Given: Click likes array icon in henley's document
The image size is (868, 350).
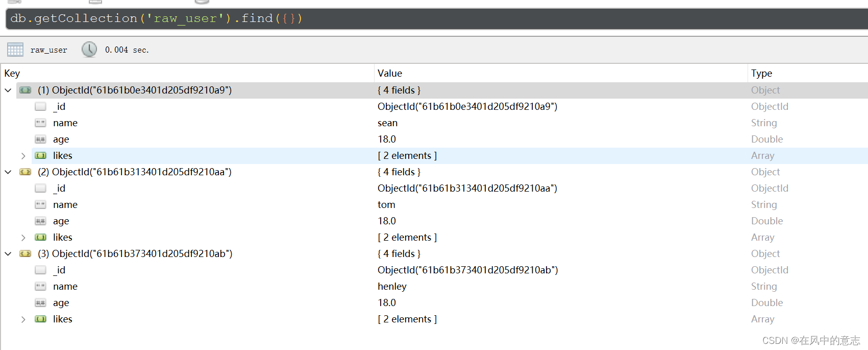Looking at the screenshot, I should (41, 319).
